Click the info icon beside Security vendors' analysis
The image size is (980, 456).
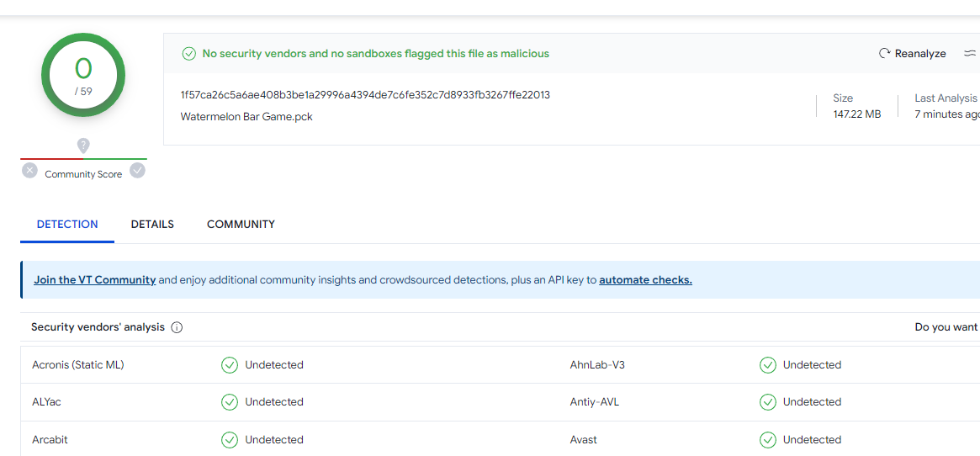177,327
